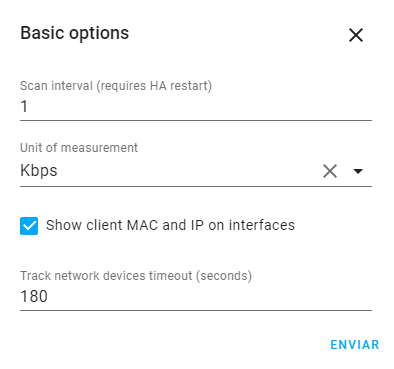Click the Scan interval (requires HA restart) label
The width and height of the screenshot is (394, 369).
click(x=116, y=86)
